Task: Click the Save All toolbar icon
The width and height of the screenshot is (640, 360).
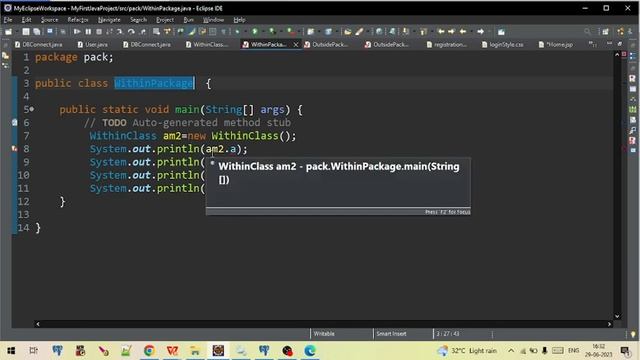Action: 36,31
